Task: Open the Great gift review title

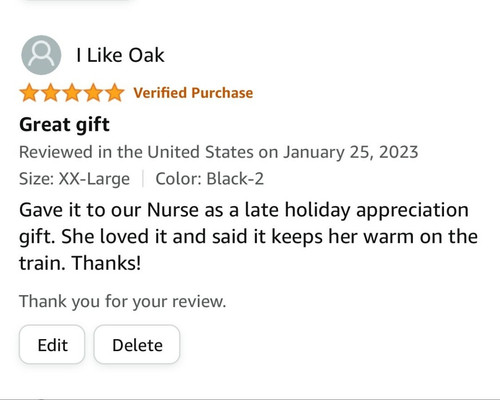Action: click(x=64, y=125)
